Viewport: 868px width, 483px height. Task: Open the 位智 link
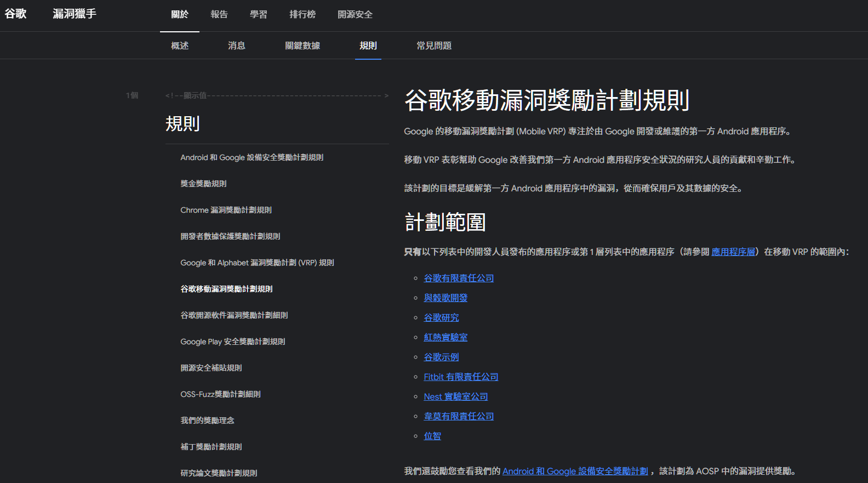pyautogui.click(x=432, y=436)
